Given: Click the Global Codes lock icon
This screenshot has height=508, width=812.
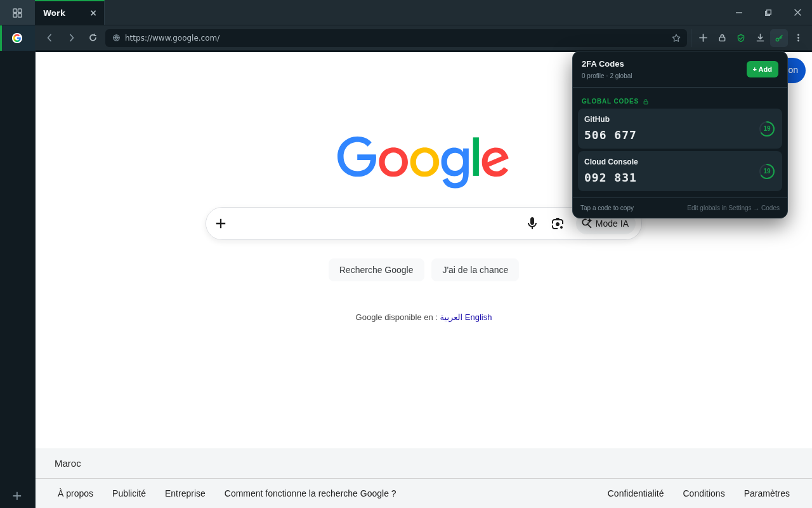Looking at the screenshot, I should click(646, 102).
